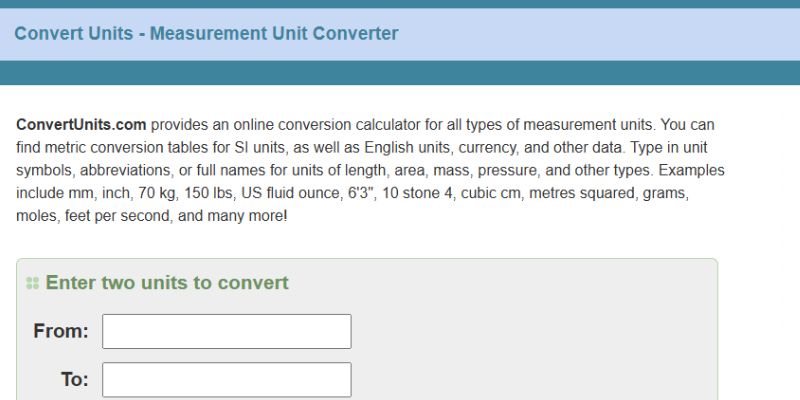The width and height of the screenshot is (800, 400).
Task: Click the Enter two units to convert heading
Action: tap(167, 283)
